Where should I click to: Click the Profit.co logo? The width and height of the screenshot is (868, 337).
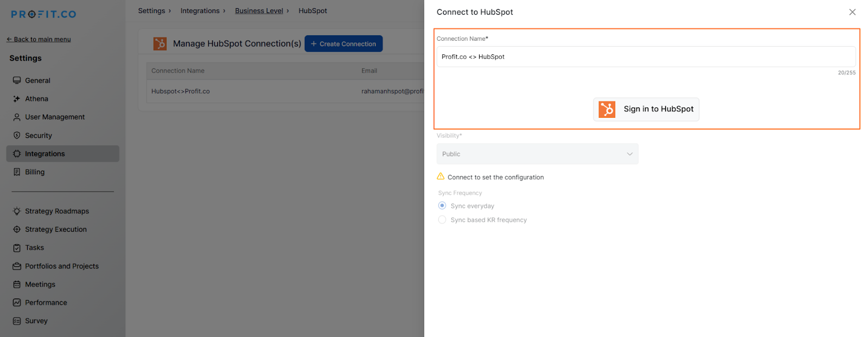(43, 14)
